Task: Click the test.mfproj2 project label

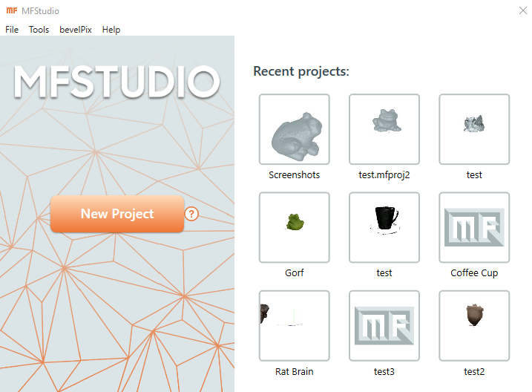Action: (x=384, y=174)
